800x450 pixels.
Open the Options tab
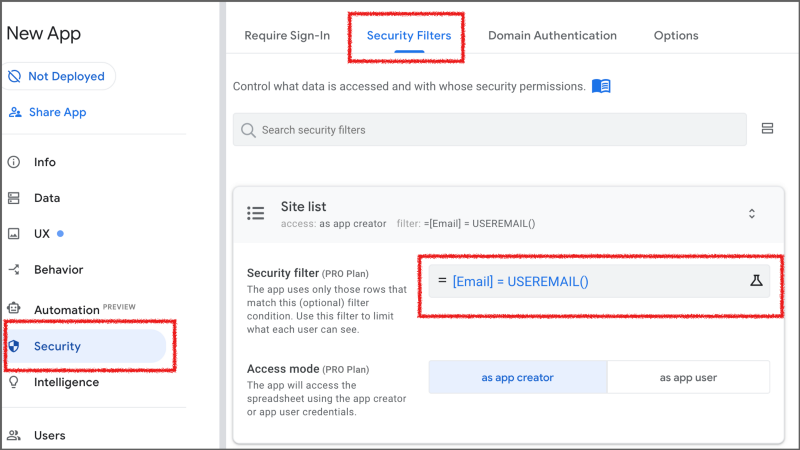676,36
